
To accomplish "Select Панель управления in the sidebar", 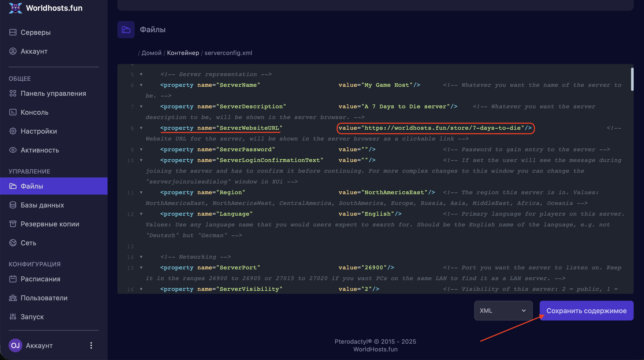I will [x=53, y=93].
